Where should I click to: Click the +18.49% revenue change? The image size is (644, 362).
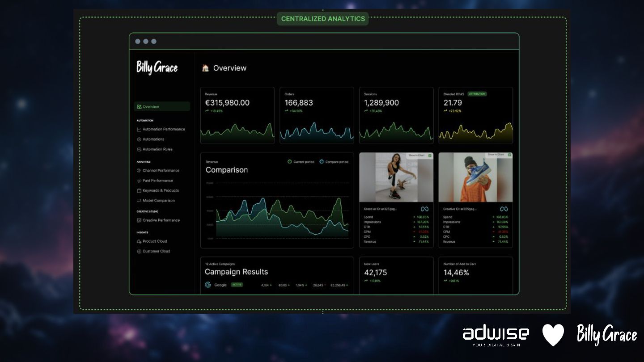216,111
